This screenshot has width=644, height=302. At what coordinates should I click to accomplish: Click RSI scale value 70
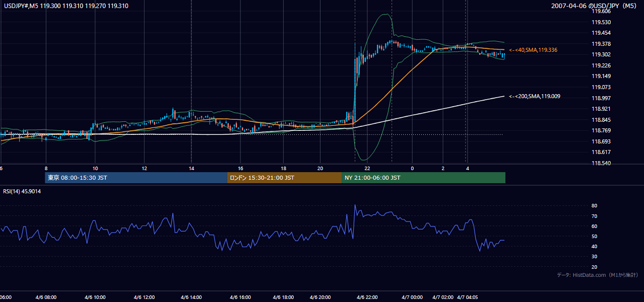click(594, 216)
